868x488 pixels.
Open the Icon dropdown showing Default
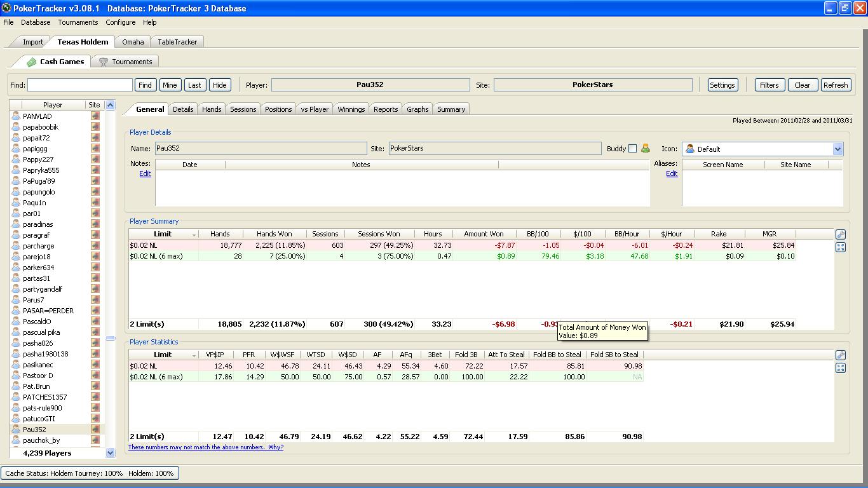837,149
